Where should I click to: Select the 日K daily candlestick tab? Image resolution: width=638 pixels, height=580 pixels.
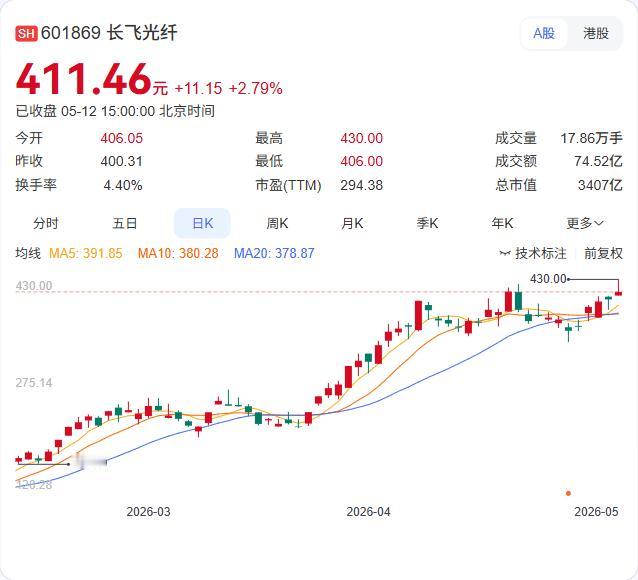pyautogui.click(x=202, y=223)
